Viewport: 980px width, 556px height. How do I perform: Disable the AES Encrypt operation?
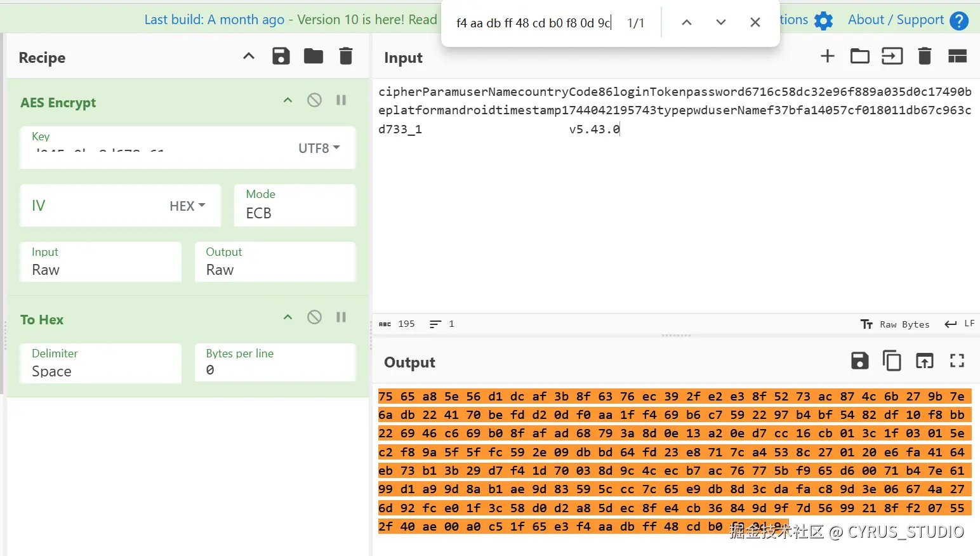coord(314,100)
